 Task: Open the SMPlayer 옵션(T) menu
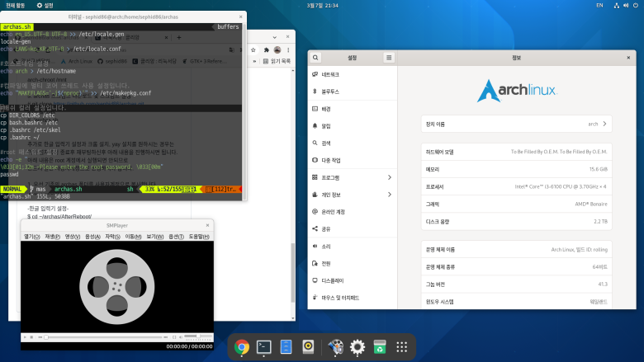tap(176, 237)
